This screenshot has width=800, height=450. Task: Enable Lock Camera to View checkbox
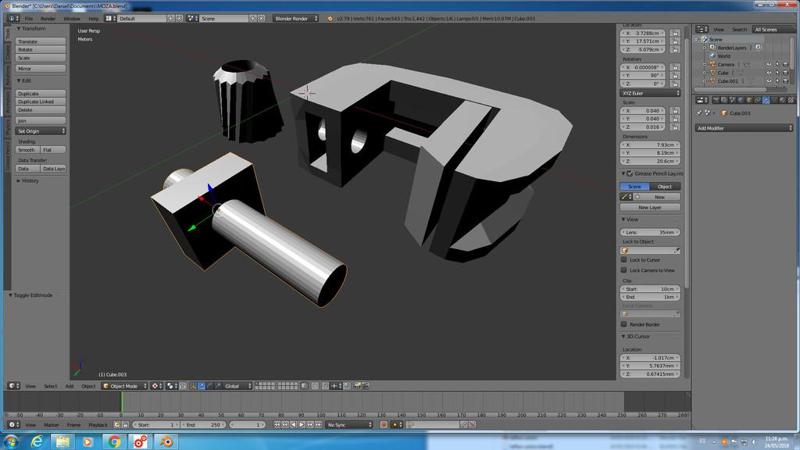pos(623,270)
